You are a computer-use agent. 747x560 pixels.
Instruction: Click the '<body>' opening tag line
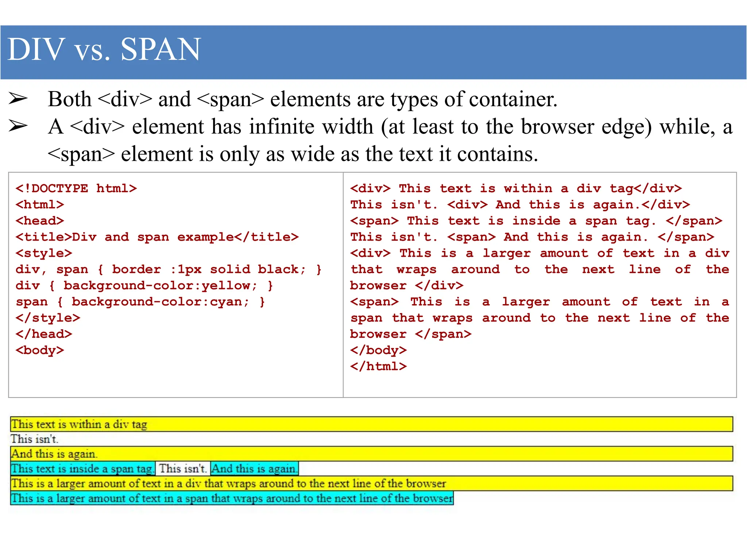tap(40, 350)
